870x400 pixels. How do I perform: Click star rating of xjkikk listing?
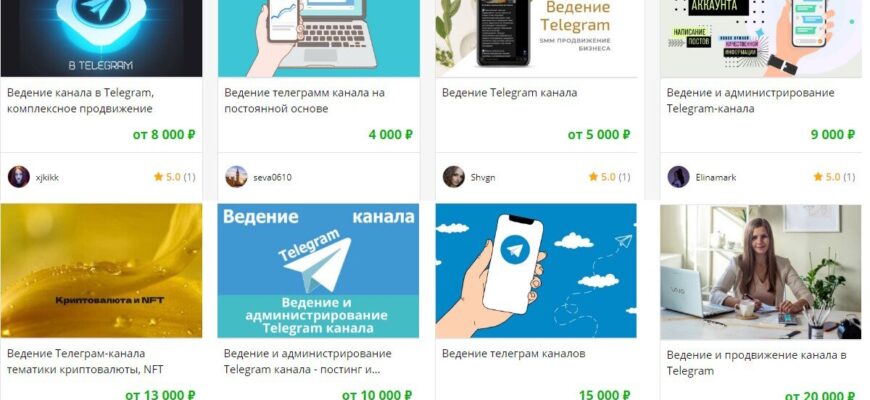click(x=174, y=177)
